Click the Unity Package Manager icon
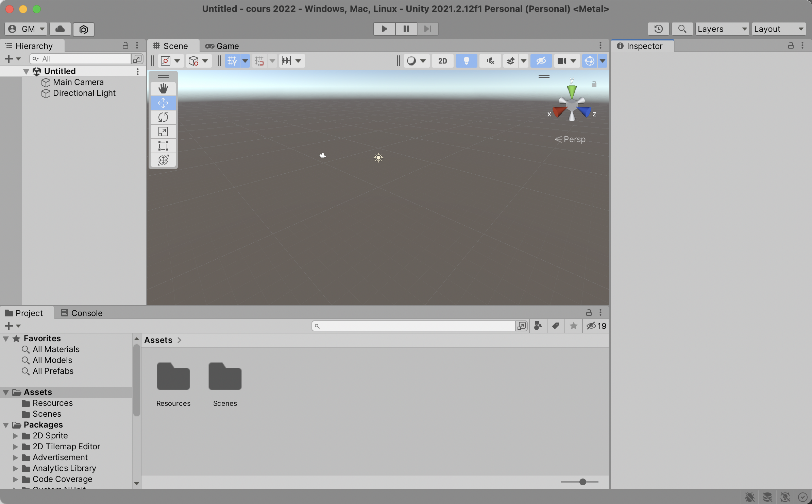 pos(84,29)
